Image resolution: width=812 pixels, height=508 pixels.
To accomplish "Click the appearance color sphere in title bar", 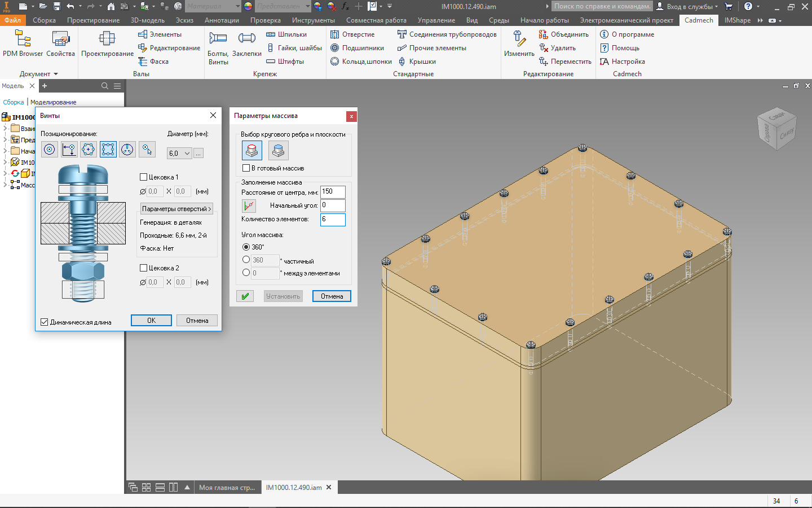I will [248, 6].
